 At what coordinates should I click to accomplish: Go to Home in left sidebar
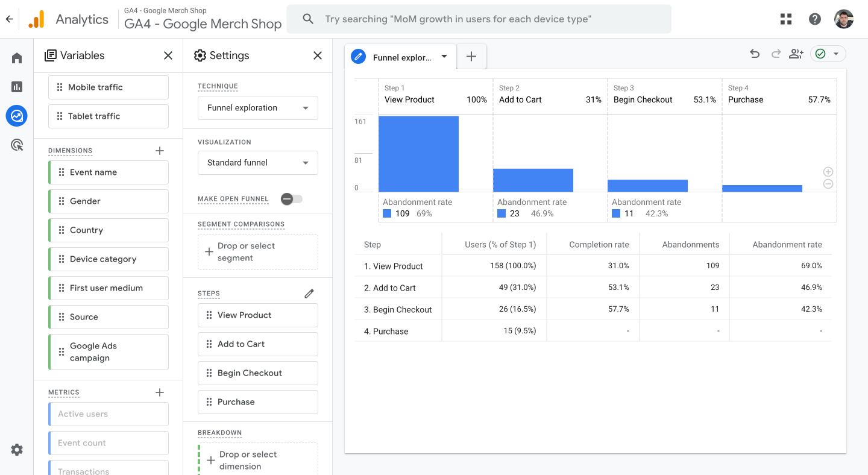[17, 58]
